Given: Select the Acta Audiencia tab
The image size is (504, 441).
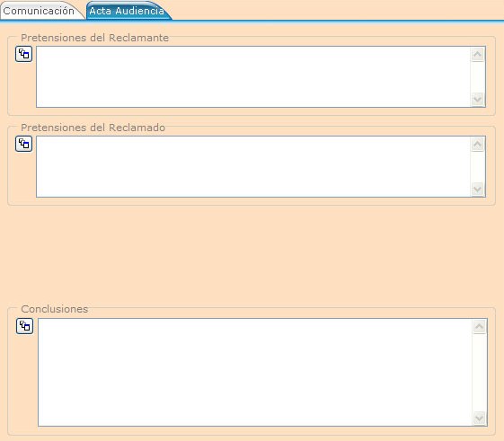Looking at the screenshot, I should coord(127,11).
